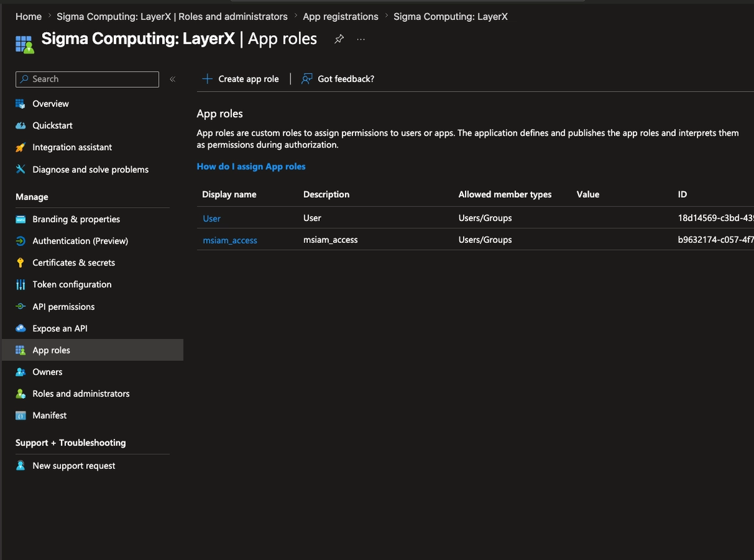Click the Token configuration icon
This screenshot has width=754, height=560.
(x=20, y=284)
